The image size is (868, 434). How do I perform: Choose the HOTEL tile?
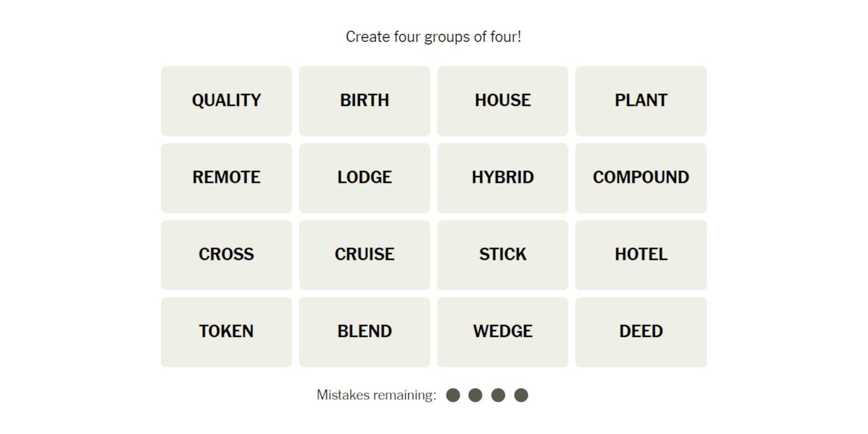[641, 255]
